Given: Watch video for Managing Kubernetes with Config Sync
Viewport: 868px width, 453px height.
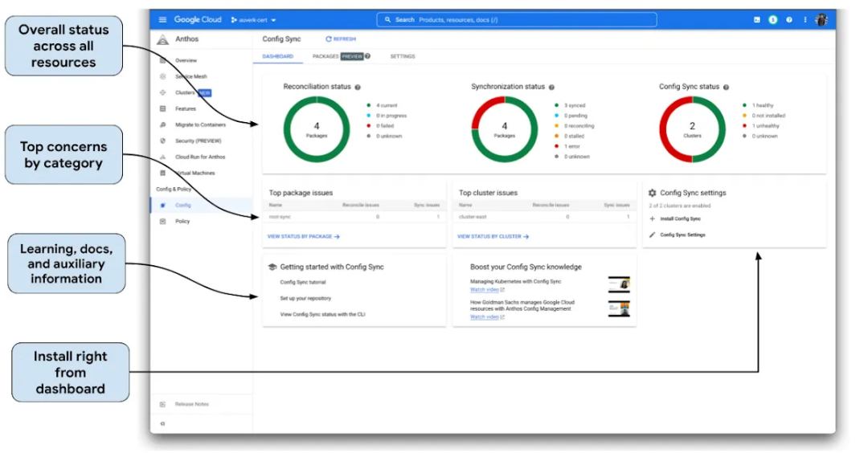Looking at the screenshot, I should coord(487,290).
